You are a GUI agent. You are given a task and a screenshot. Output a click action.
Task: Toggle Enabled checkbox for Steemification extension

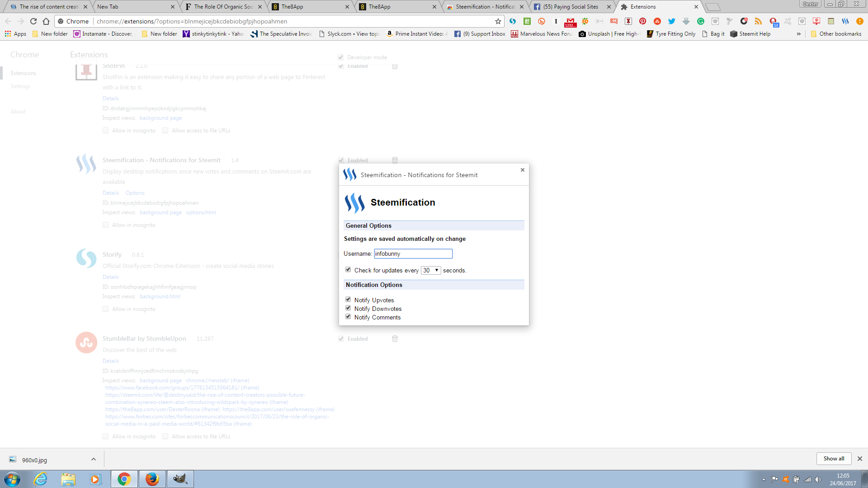click(341, 160)
